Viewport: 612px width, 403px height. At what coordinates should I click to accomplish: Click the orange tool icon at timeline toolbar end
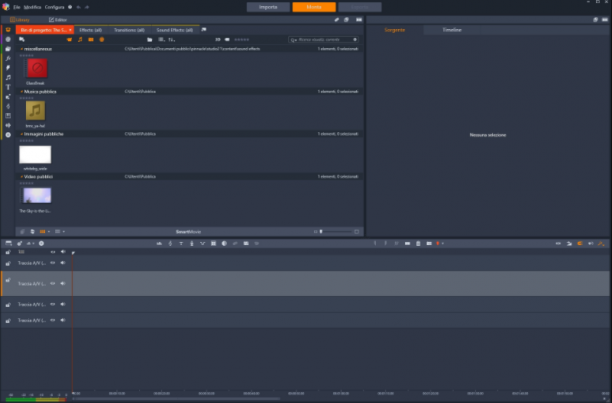(x=601, y=243)
